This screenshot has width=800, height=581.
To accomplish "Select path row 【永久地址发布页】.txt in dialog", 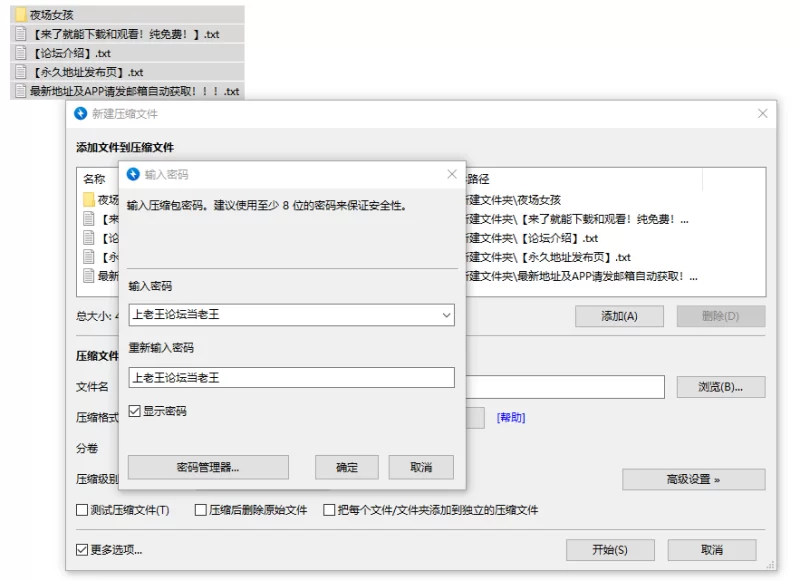I will coord(548,257).
